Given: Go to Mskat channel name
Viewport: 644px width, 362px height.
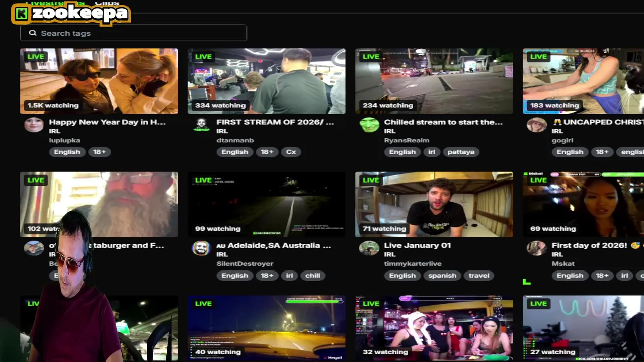Looking at the screenshot, I should 563,263.
